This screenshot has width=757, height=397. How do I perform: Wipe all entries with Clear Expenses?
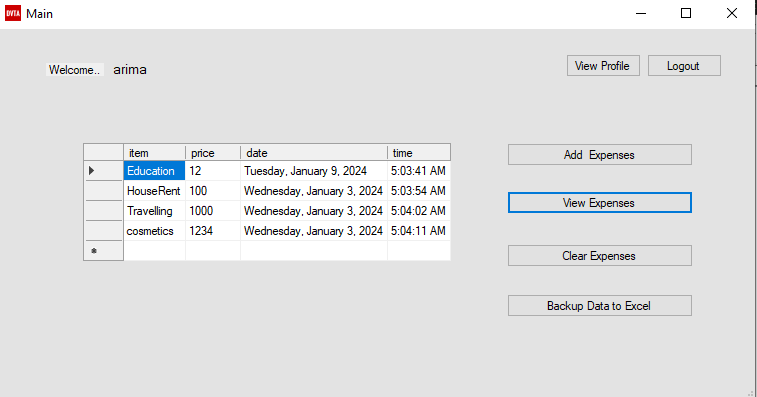[x=599, y=255]
